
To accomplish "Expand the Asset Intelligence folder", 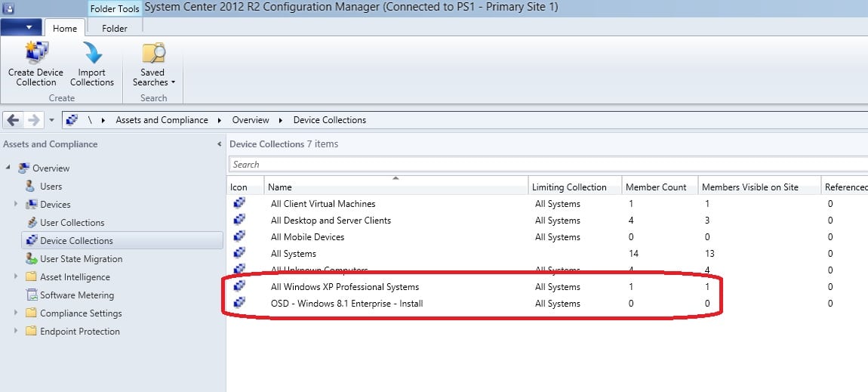I will click(16, 277).
